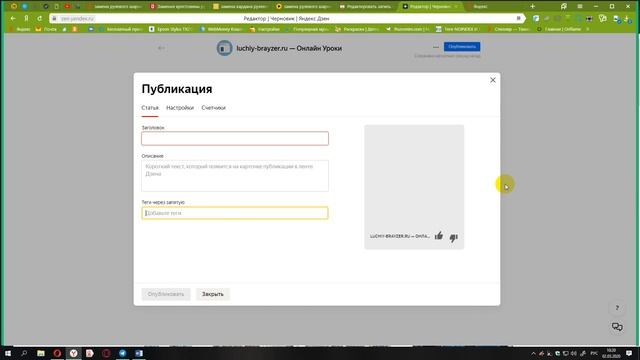The width and height of the screenshot is (640, 360).
Task: Click the thumbs down icon on preview card
Action: click(453, 238)
